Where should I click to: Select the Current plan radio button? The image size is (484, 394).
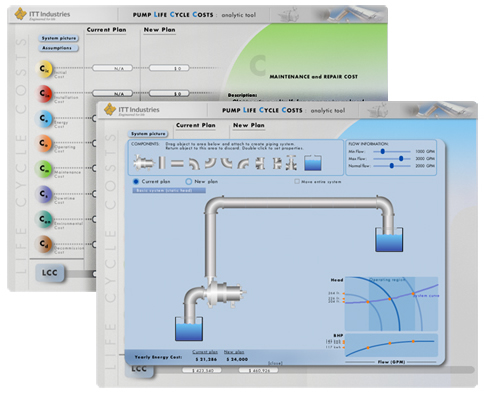(x=136, y=181)
